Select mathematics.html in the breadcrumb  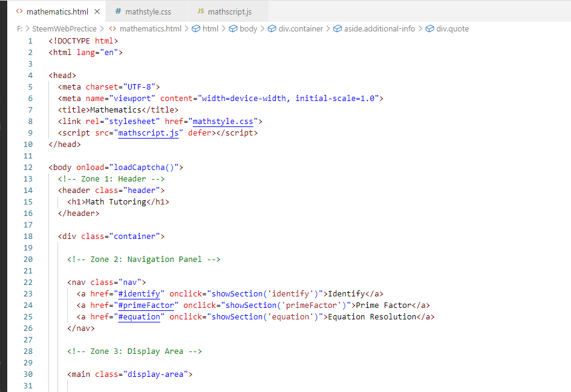pyautogui.click(x=151, y=29)
